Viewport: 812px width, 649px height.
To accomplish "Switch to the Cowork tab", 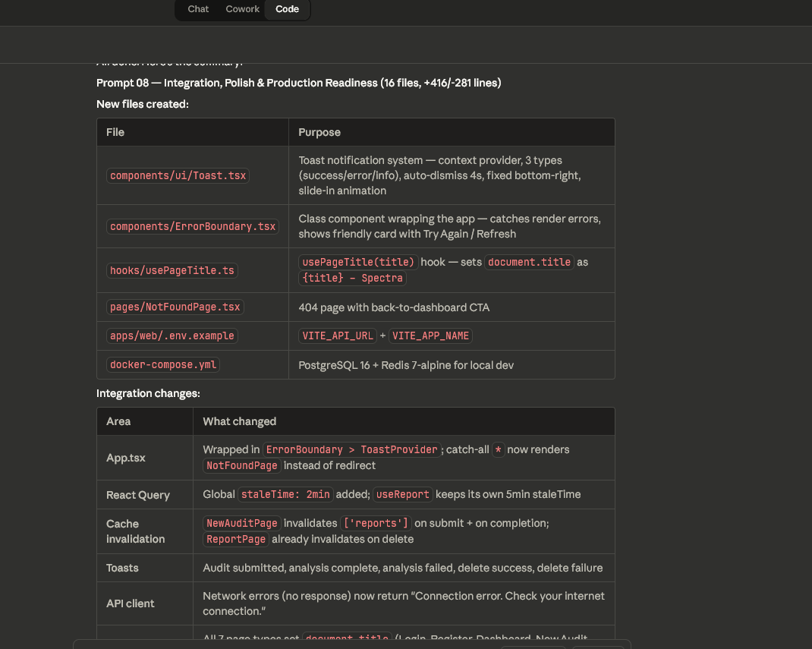I will pyautogui.click(x=242, y=9).
